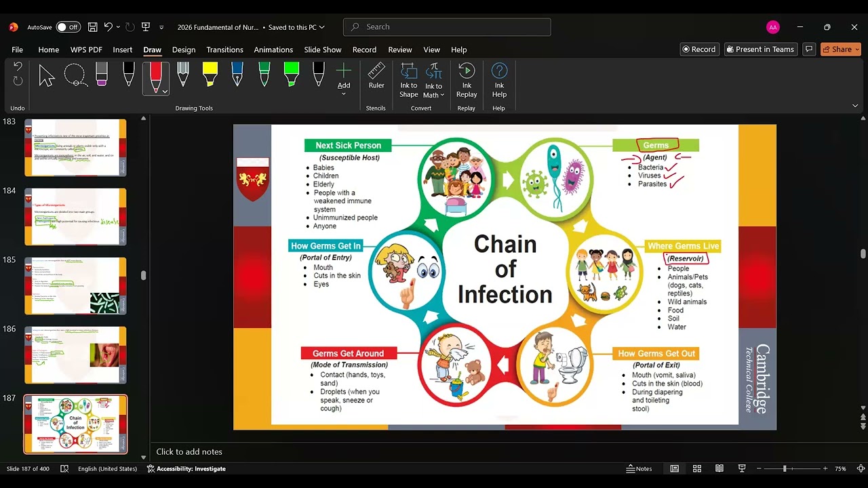Expand Customize Quick Access Toolbar menu
Screen dimensions: 868x488
click(x=161, y=27)
